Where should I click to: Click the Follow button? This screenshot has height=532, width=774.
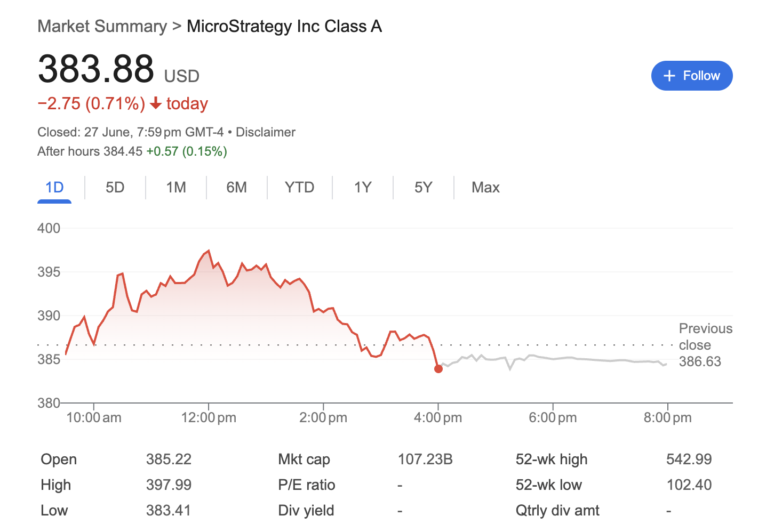(x=692, y=75)
